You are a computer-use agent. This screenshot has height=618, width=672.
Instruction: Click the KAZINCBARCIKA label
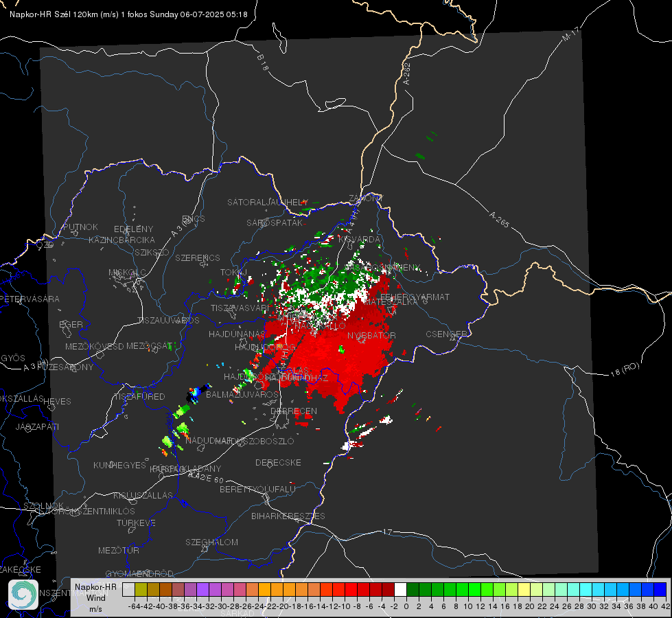pos(121,240)
